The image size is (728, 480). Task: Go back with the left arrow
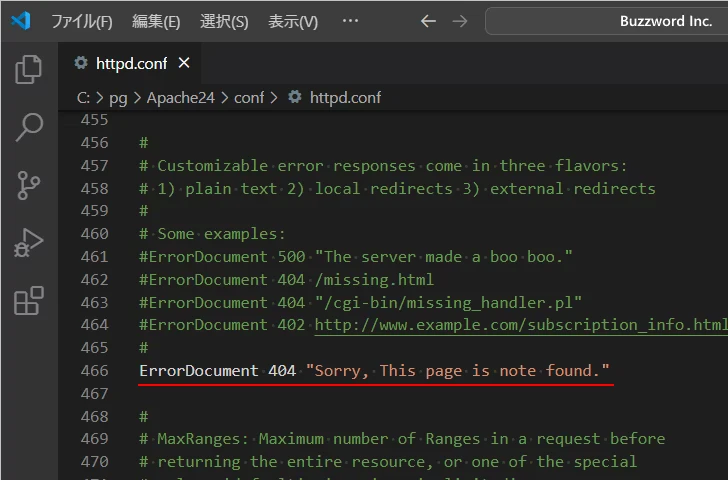click(428, 21)
